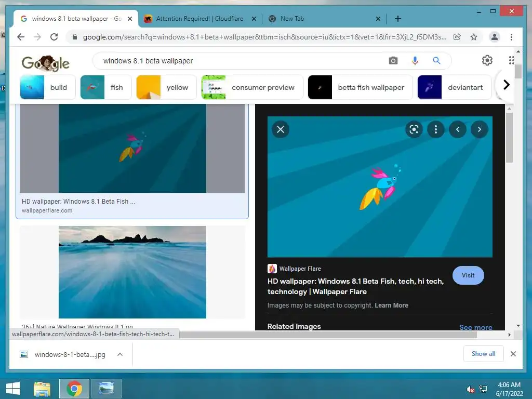The height and width of the screenshot is (399, 532).
Task: Select the windows 8.1 beta wallpaper tab
Action: tap(76, 19)
